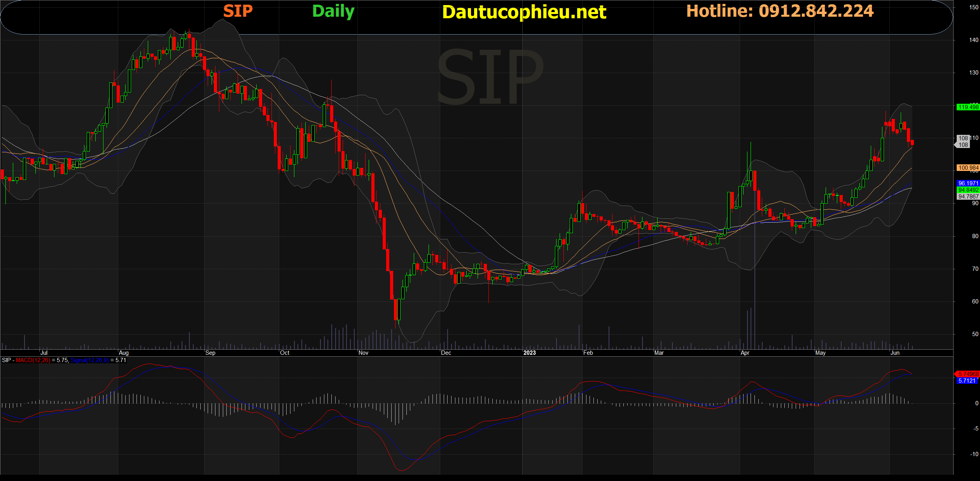Select the Aug marker on time axis
The height and width of the screenshot is (481, 980).
tap(124, 353)
